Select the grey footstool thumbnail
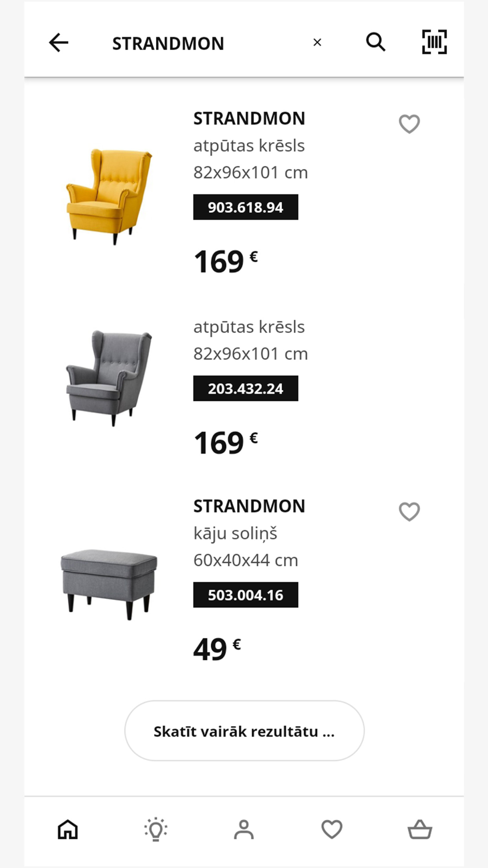 coord(109,584)
